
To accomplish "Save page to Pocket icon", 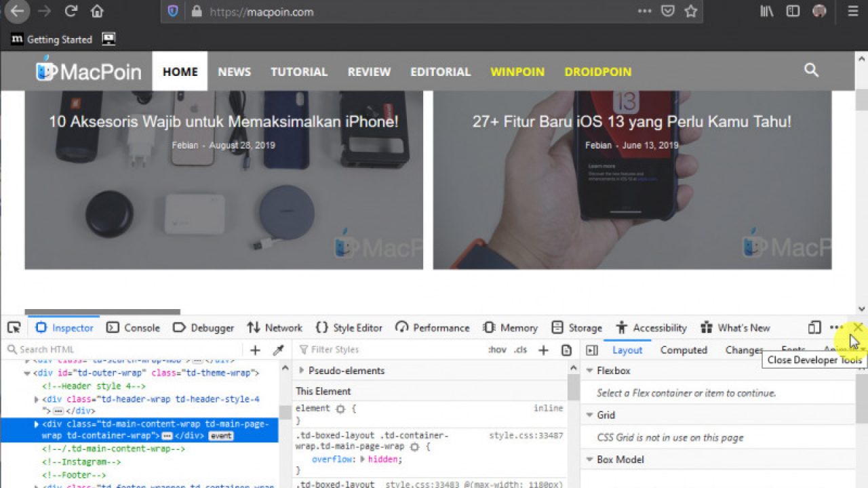I will [668, 12].
